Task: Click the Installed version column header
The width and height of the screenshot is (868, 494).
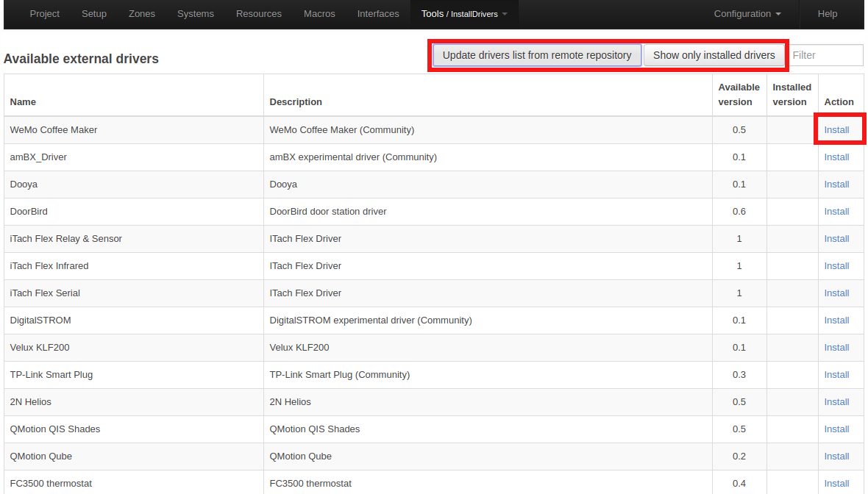Action: pos(791,95)
